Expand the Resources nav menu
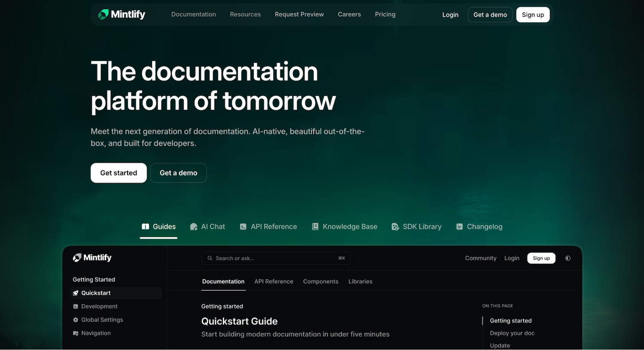 click(245, 15)
